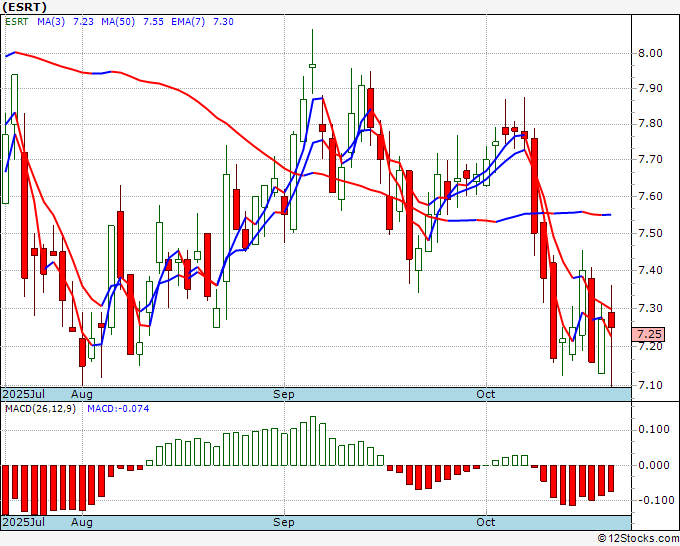
Task: Click the tallest green MACD histogram bar
Action: coord(313,441)
